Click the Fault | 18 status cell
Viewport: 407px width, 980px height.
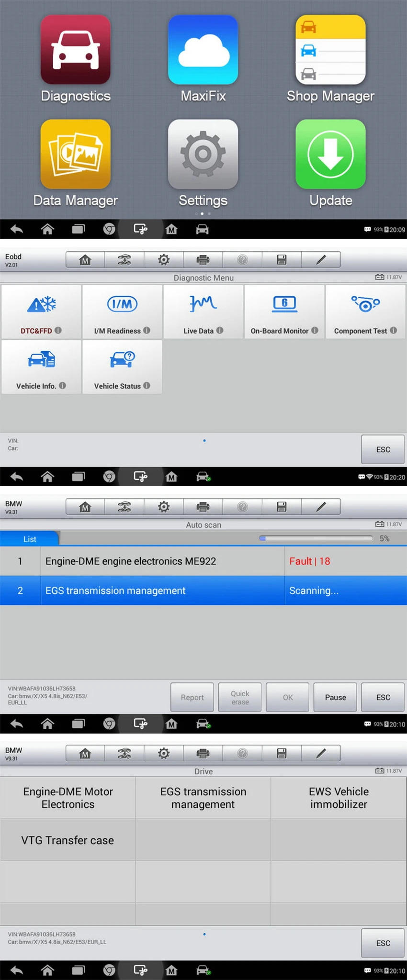click(346, 561)
